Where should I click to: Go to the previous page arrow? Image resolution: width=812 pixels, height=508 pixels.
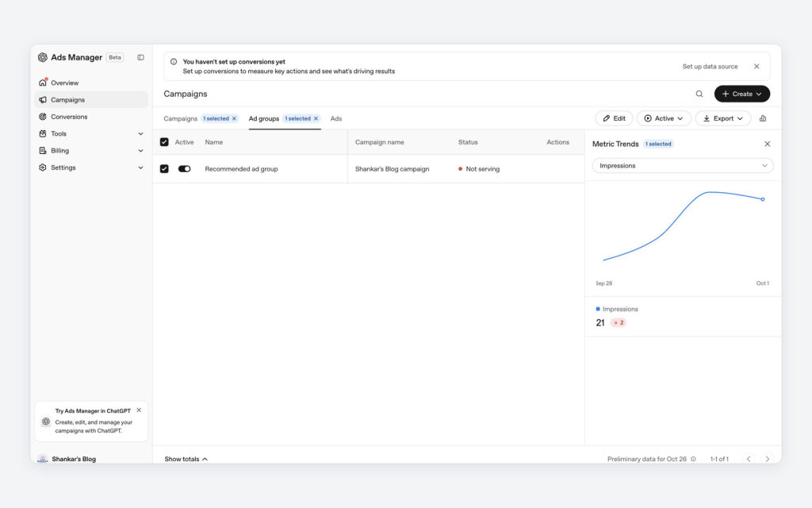(x=749, y=459)
